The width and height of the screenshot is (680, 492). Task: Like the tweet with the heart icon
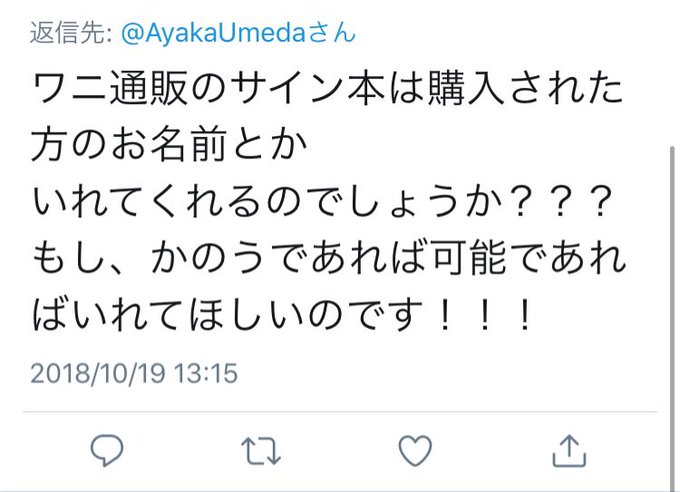(x=415, y=451)
